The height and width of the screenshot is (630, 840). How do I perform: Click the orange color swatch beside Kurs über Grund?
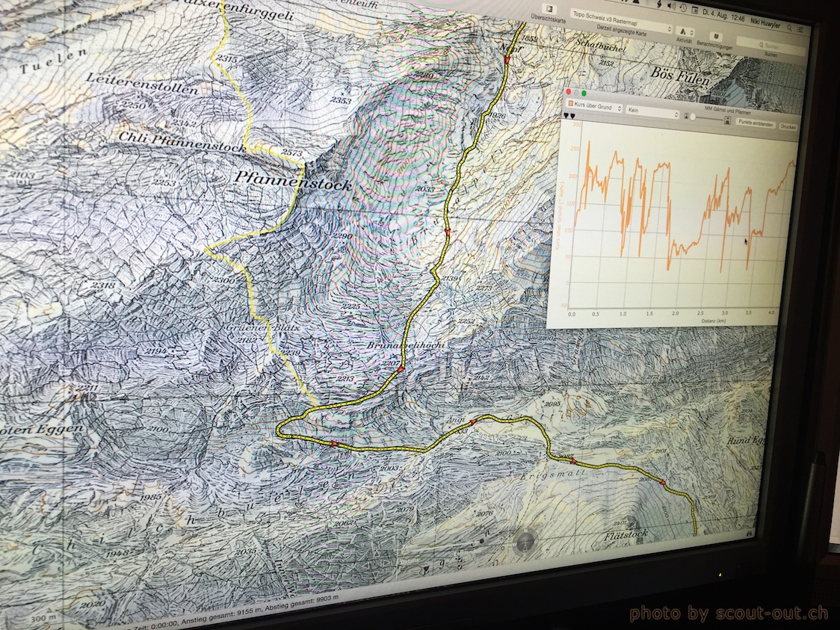(x=570, y=103)
